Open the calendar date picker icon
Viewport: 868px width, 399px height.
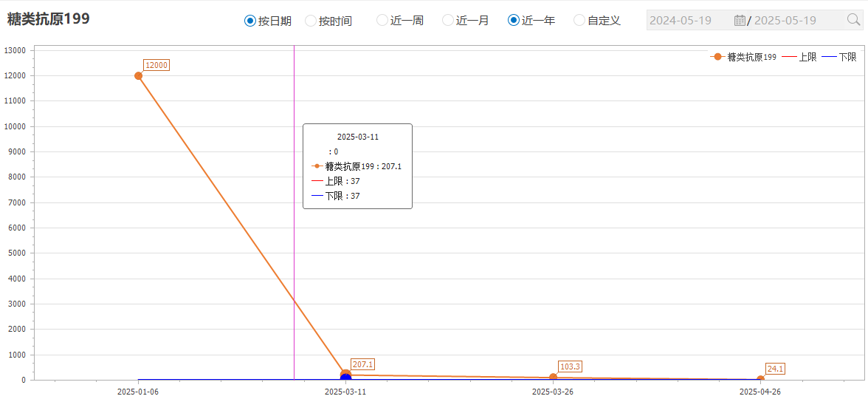pyautogui.click(x=740, y=21)
